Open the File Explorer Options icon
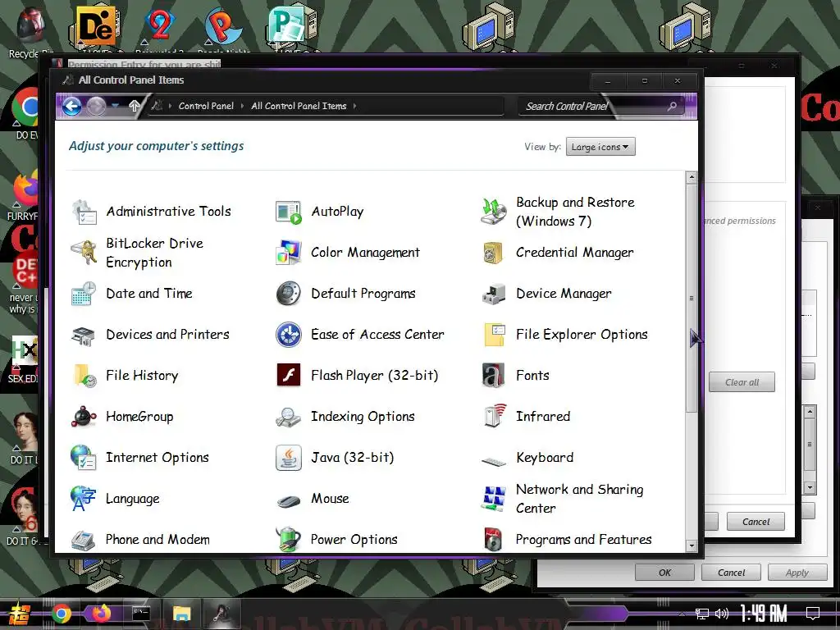The height and width of the screenshot is (630, 840). pyautogui.click(x=493, y=335)
